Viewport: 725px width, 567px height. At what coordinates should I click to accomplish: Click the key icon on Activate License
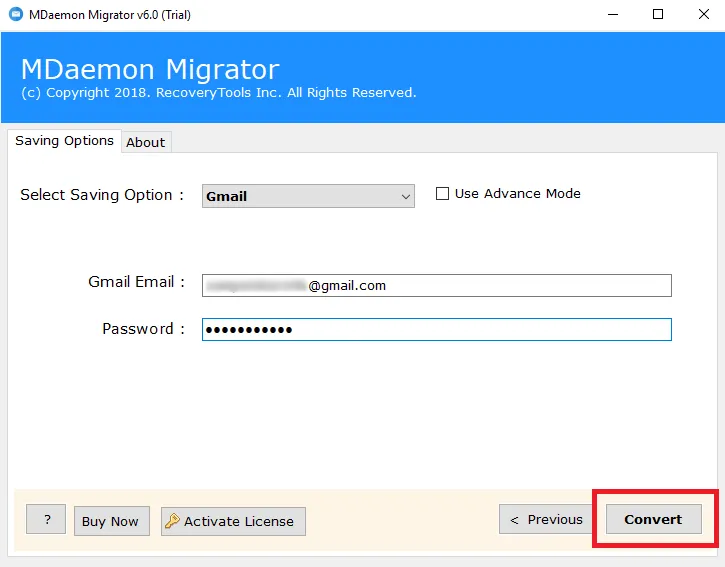(x=172, y=521)
